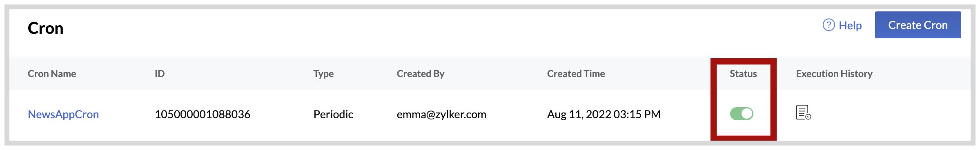Click the Created Time column header

(x=576, y=74)
